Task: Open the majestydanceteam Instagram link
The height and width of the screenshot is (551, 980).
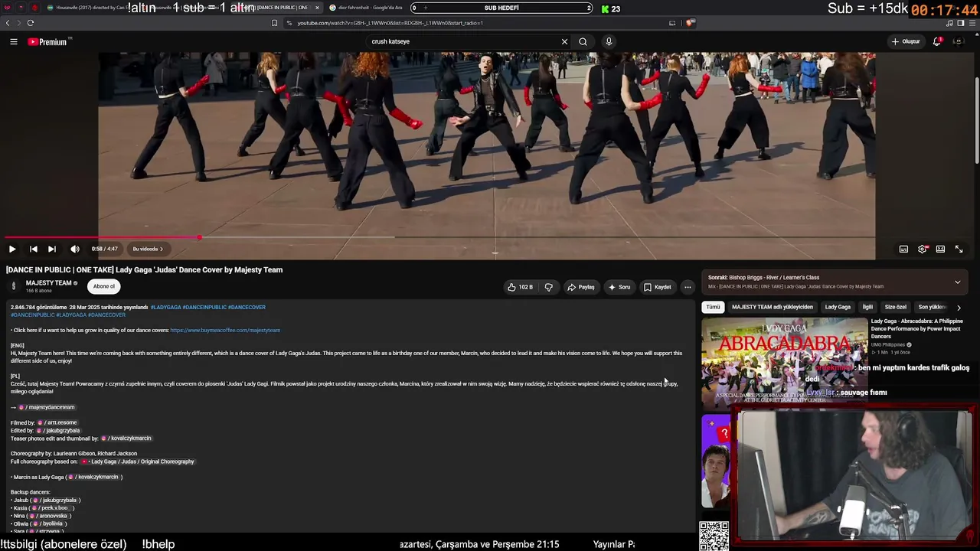Action: coord(47,407)
